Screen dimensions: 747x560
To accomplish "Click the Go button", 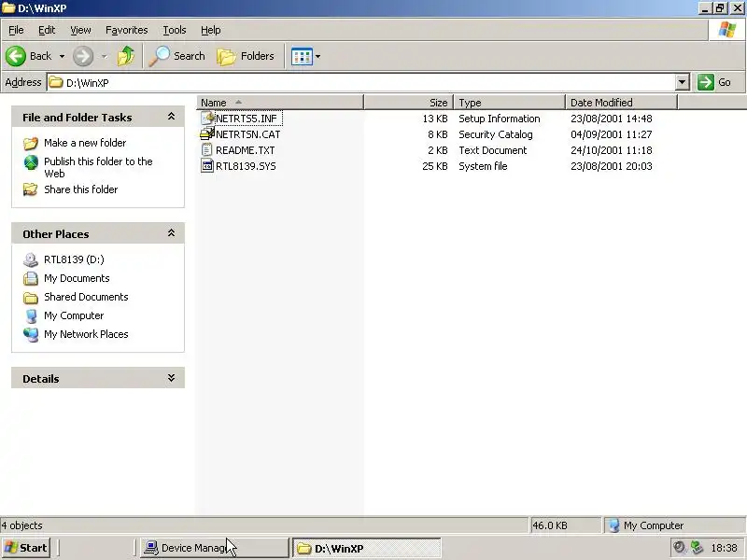I will (x=714, y=82).
